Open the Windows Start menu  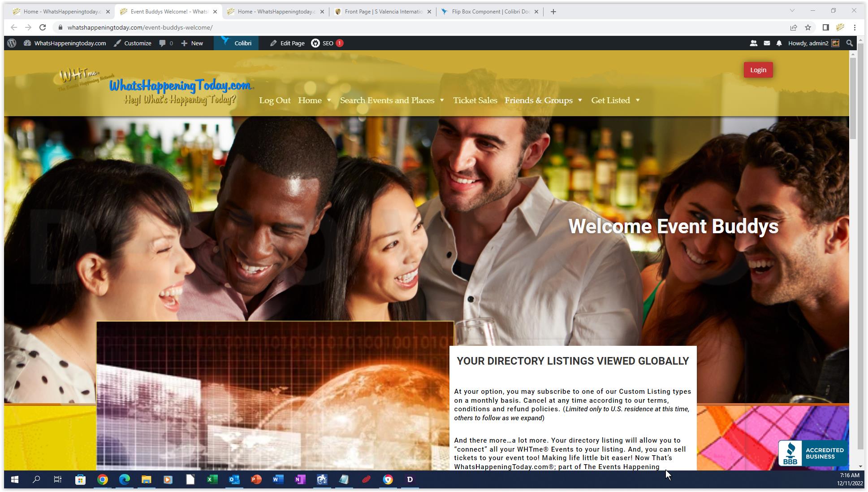[x=15, y=479]
